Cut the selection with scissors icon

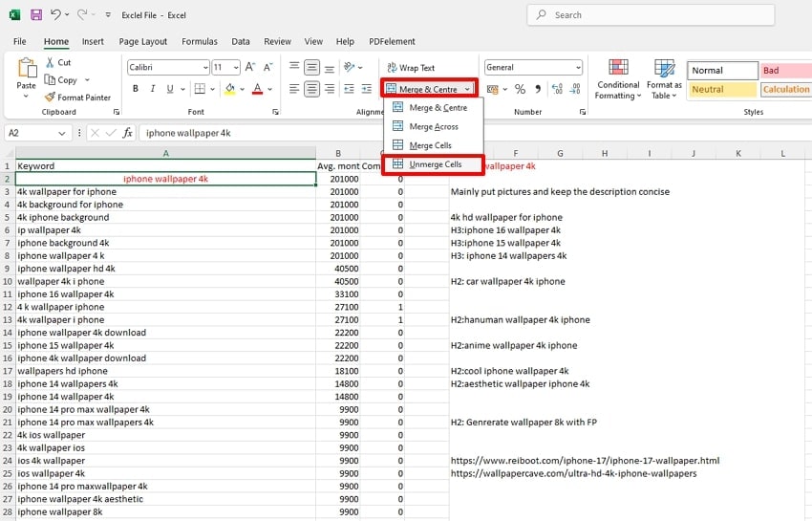51,62
